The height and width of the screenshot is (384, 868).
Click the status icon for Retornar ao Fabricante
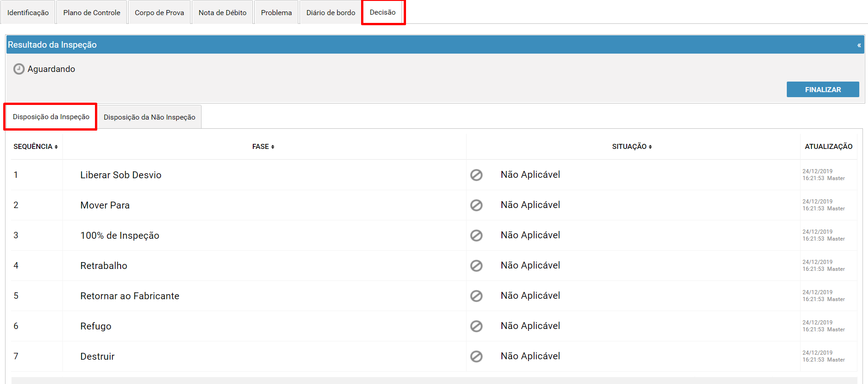(476, 296)
